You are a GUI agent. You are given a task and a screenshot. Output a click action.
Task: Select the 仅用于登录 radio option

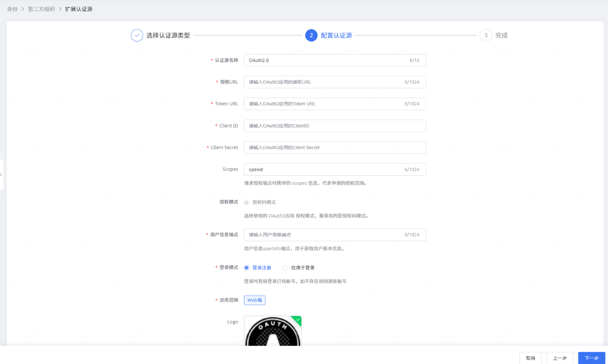(286, 268)
